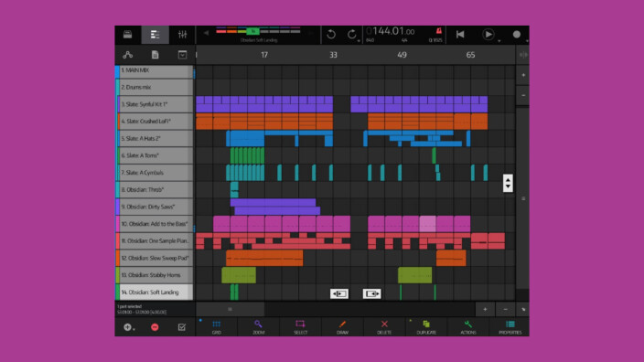Click the highlighted pink clip on track 10
Image resolution: width=644 pixels, height=362 pixels.
tap(427, 225)
